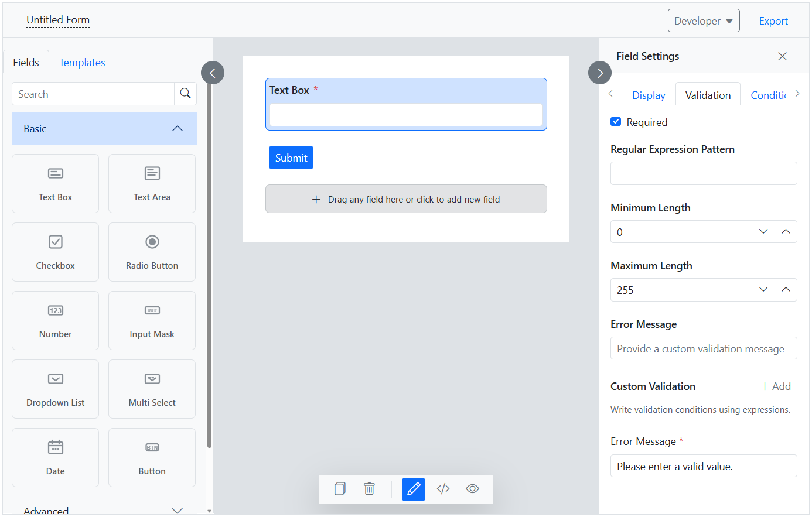
Task: Toggle the Required checkbox
Action: click(616, 122)
